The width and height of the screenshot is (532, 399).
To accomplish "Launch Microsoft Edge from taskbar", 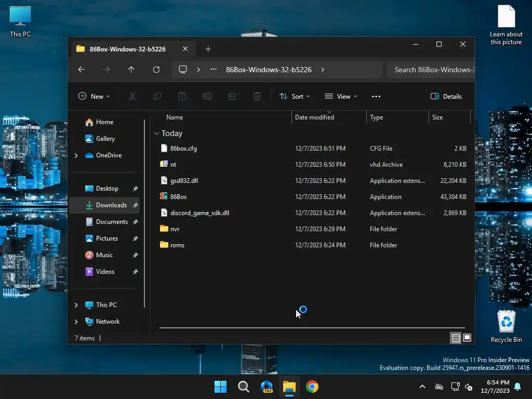I will point(267,387).
